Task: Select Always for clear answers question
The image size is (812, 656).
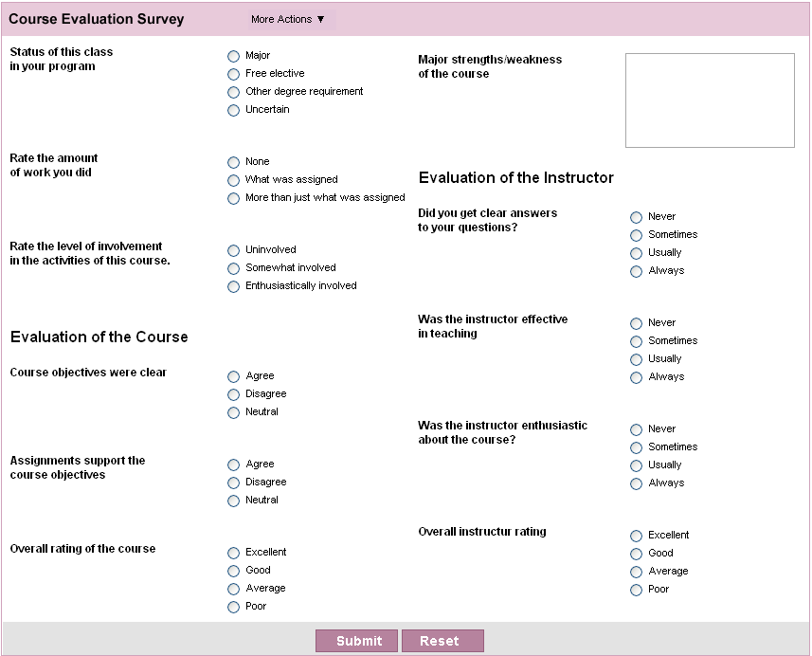Action: point(637,272)
